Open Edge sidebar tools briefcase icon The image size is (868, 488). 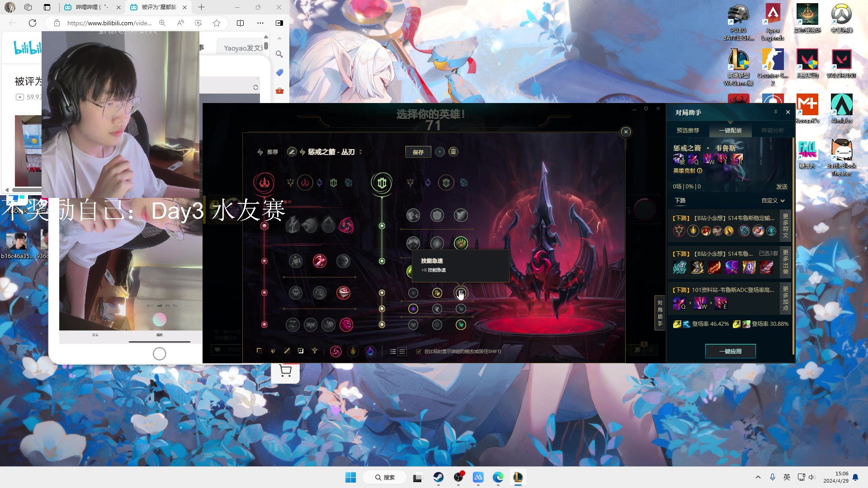tap(279, 91)
